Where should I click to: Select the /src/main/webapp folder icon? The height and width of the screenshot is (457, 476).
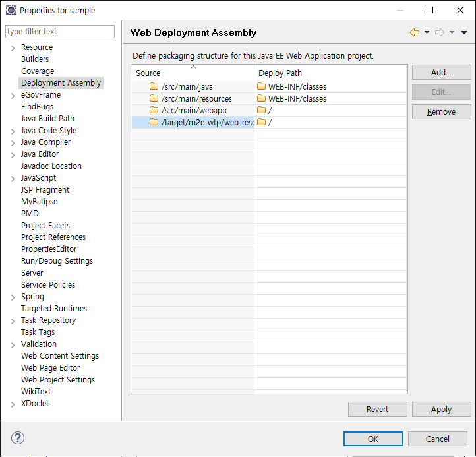coord(154,111)
